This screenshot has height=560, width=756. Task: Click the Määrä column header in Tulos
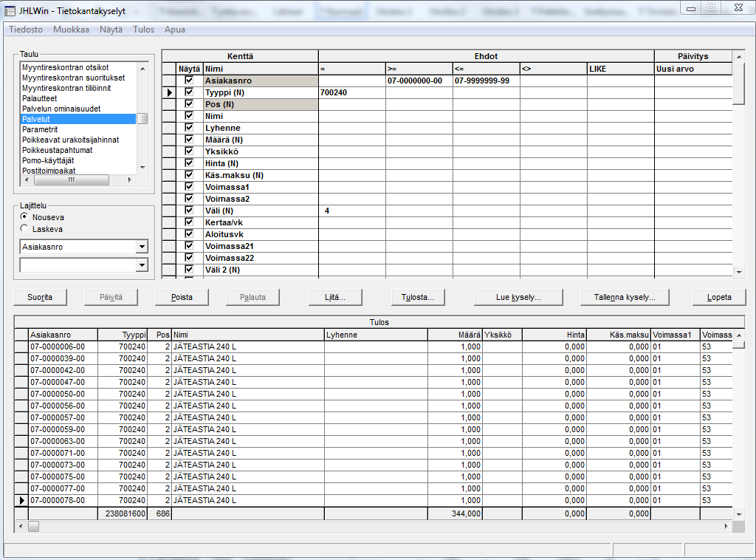point(454,335)
